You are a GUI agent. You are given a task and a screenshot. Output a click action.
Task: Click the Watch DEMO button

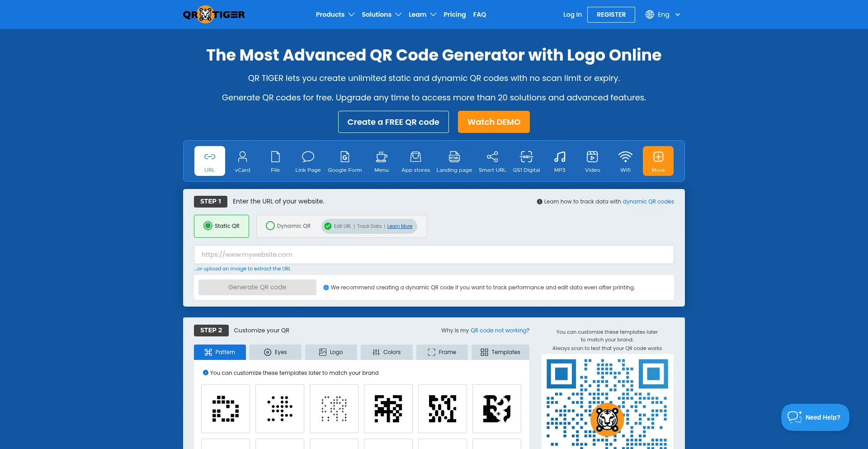click(493, 122)
